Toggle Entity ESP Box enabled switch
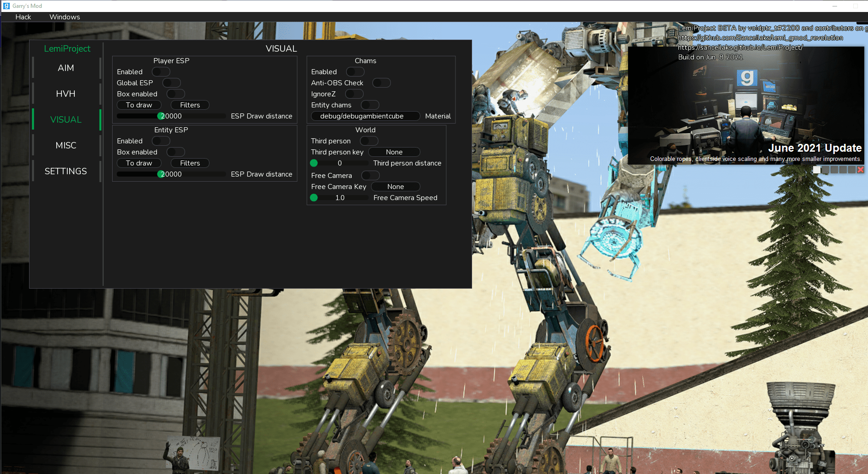 tap(176, 152)
